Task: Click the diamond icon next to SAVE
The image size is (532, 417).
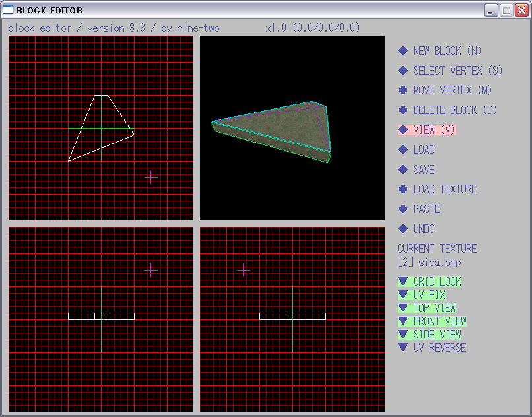Action: [x=403, y=170]
